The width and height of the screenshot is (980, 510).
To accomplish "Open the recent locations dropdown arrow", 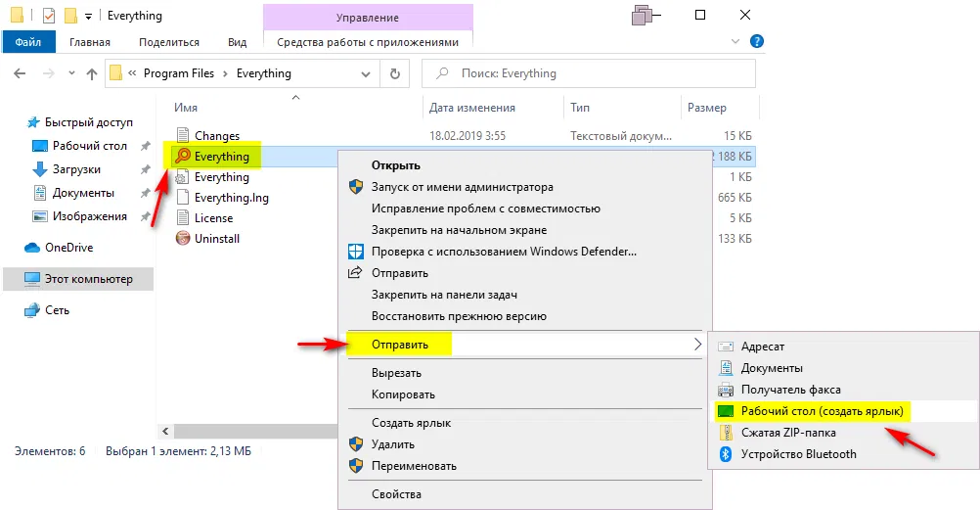I will (x=71, y=73).
